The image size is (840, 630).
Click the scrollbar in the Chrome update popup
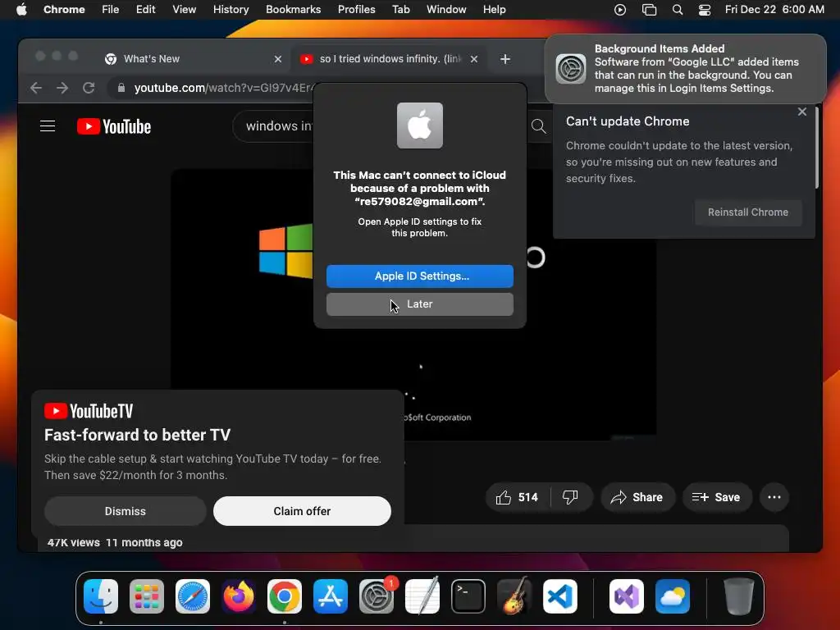tap(816, 148)
